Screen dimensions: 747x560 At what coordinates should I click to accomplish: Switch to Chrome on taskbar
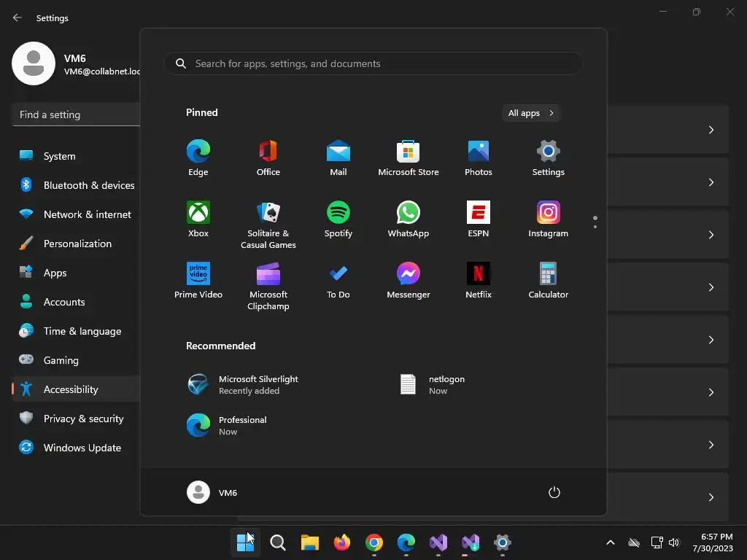(x=374, y=542)
